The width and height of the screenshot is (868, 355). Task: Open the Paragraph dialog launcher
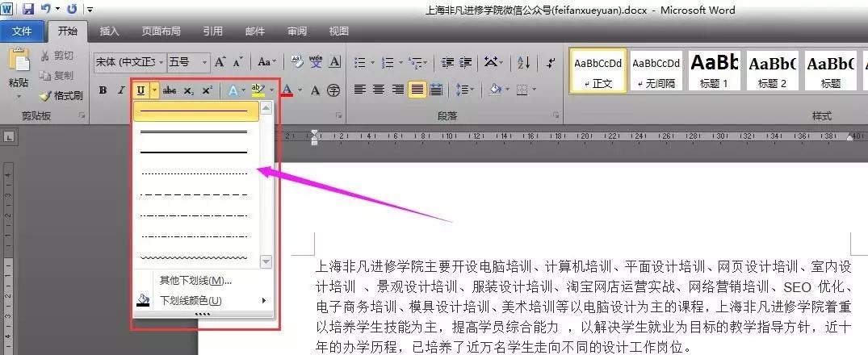tap(556, 115)
